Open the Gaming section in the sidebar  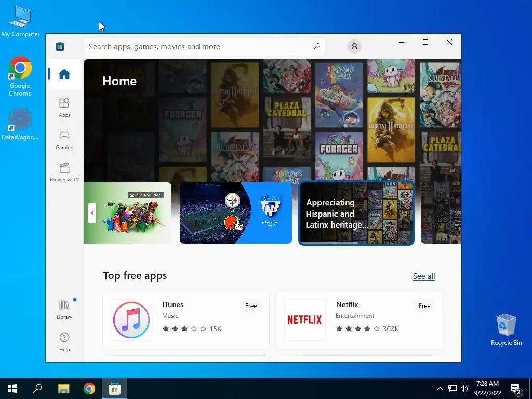[x=64, y=140]
